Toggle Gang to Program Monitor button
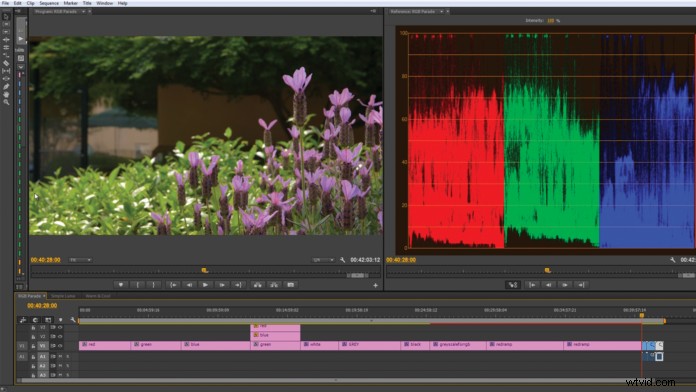This screenshot has height=392, width=696. click(x=513, y=285)
